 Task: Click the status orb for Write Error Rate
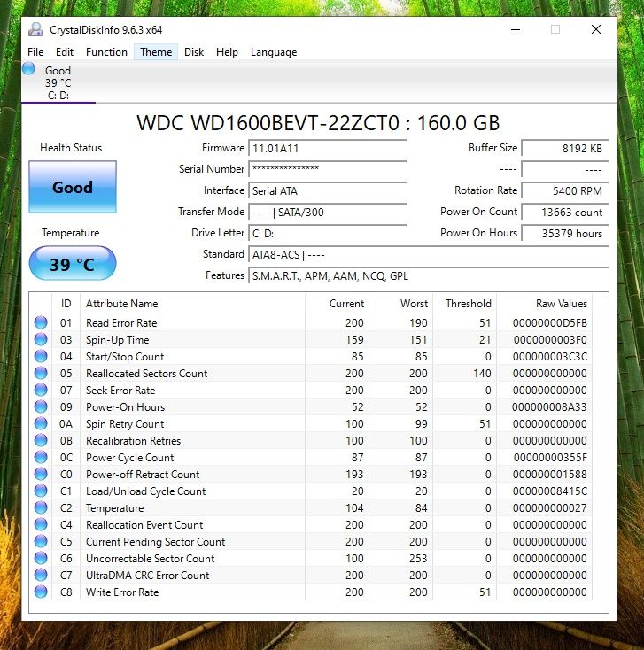tap(41, 592)
